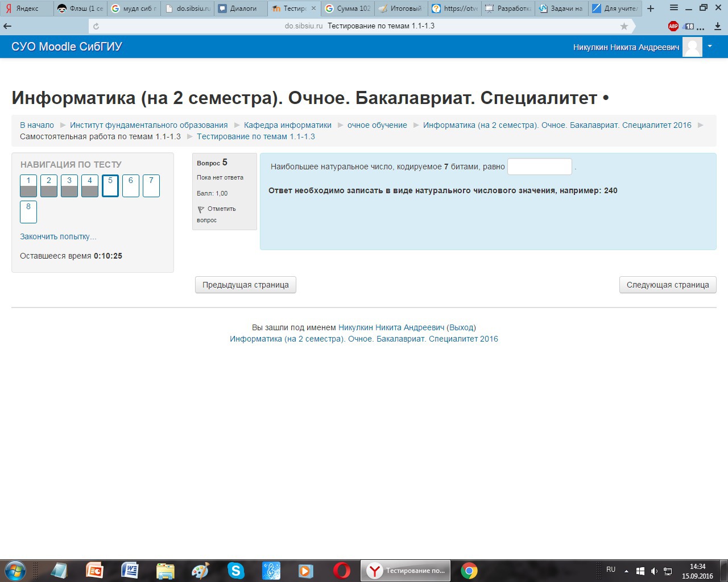Click Закончить попытку link
Screen dimensions: 728x582
click(58, 236)
